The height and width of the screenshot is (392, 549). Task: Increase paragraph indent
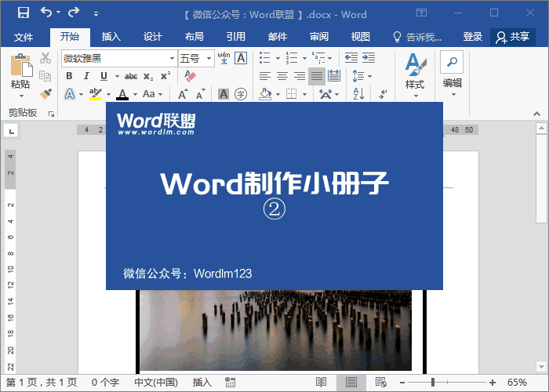click(x=369, y=58)
